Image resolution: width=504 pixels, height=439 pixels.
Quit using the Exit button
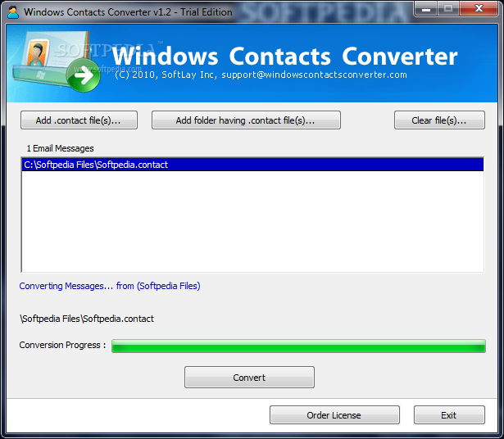[449, 415]
